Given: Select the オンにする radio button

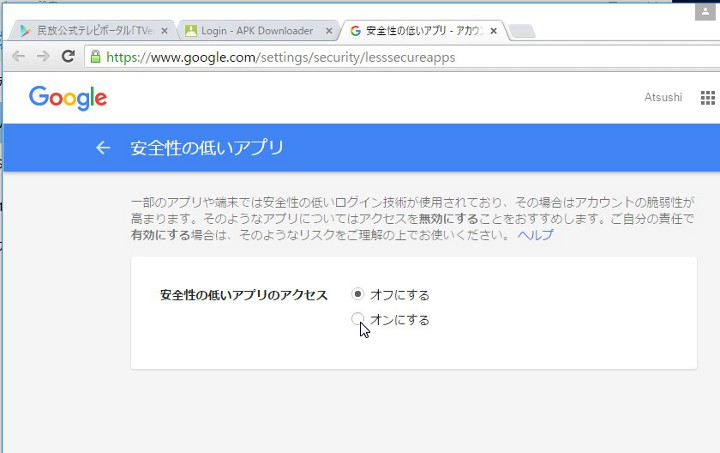Looking at the screenshot, I should point(357,318).
